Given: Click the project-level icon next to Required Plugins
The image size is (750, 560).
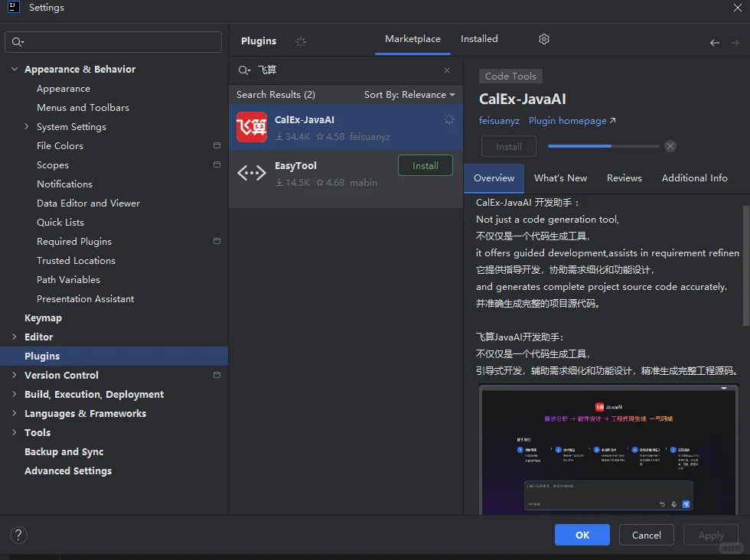Looking at the screenshot, I should pos(217,241).
